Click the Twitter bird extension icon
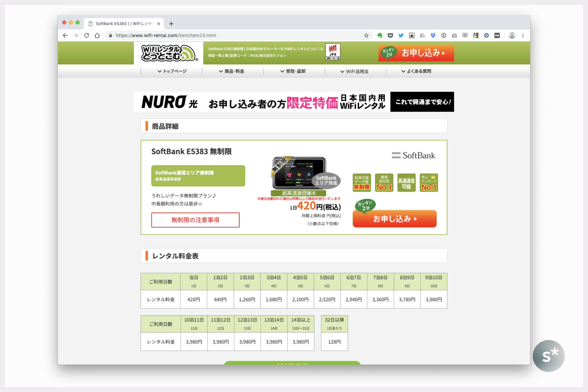Screen dimensions: 588x392 point(401,35)
